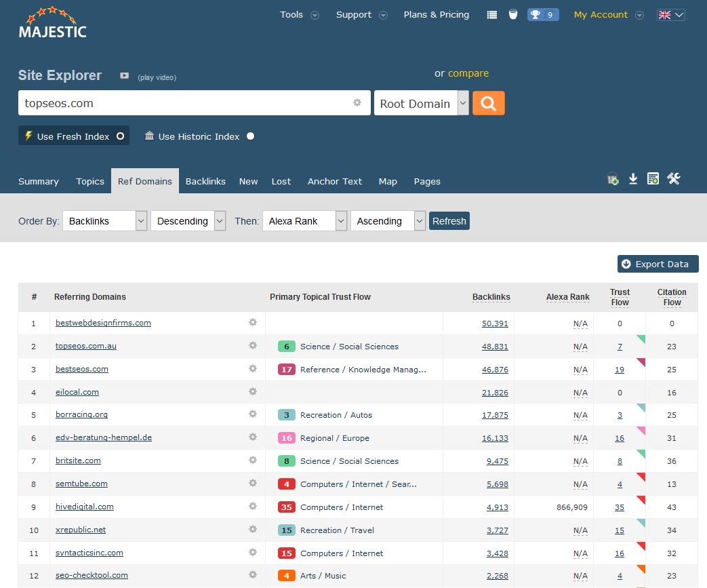Switch to the Anchor Text tab
This screenshot has height=588, width=707.
click(335, 181)
